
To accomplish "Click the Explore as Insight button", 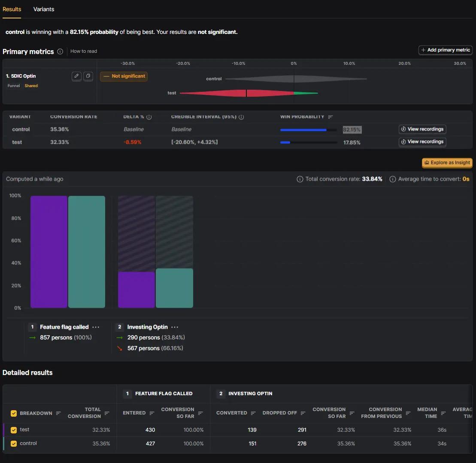I will tap(447, 163).
